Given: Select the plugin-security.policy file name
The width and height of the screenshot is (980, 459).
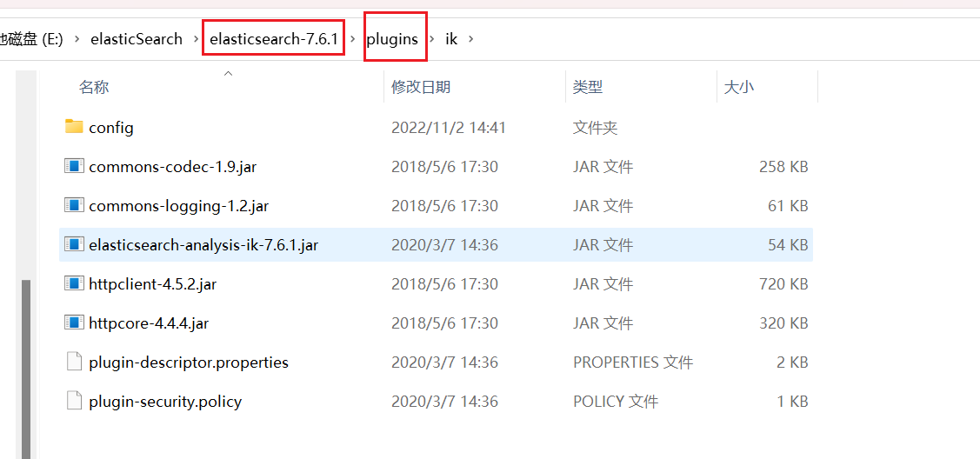Looking at the screenshot, I should coord(165,401).
